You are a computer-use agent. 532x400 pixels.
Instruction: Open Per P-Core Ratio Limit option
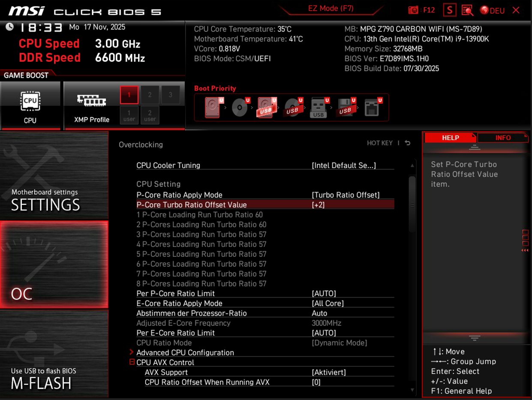click(265, 293)
